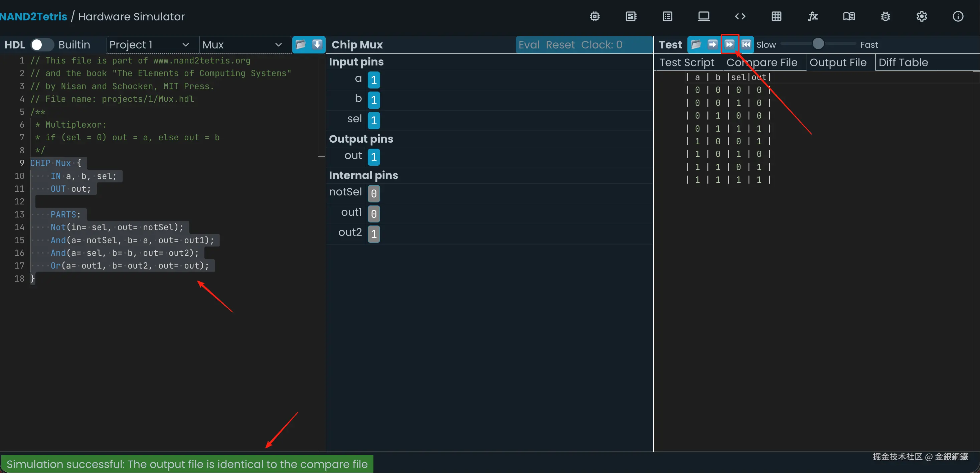The height and width of the screenshot is (473, 980).
Task: Click the Eval button
Action: pyautogui.click(x=529, y=44)
